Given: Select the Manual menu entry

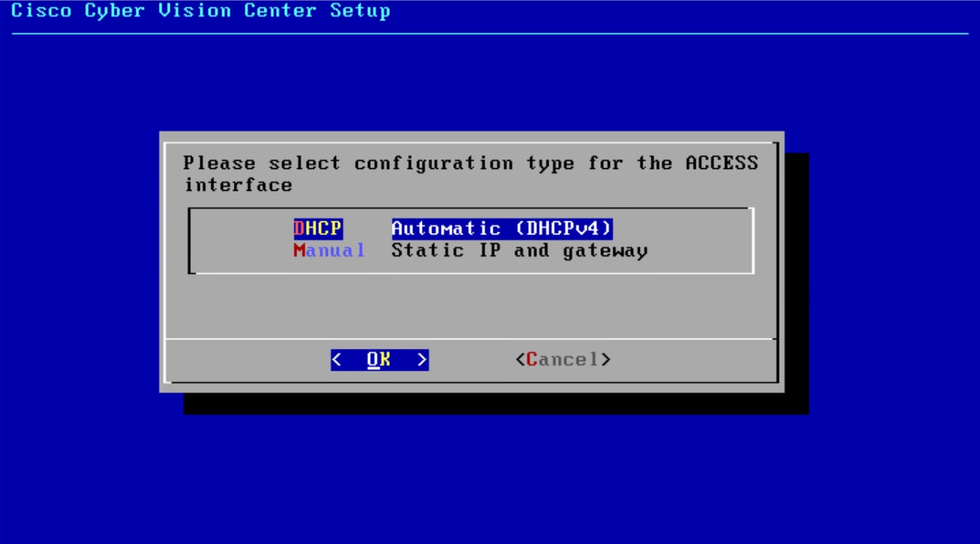Looking at the screenshot, I should [329, 251].
